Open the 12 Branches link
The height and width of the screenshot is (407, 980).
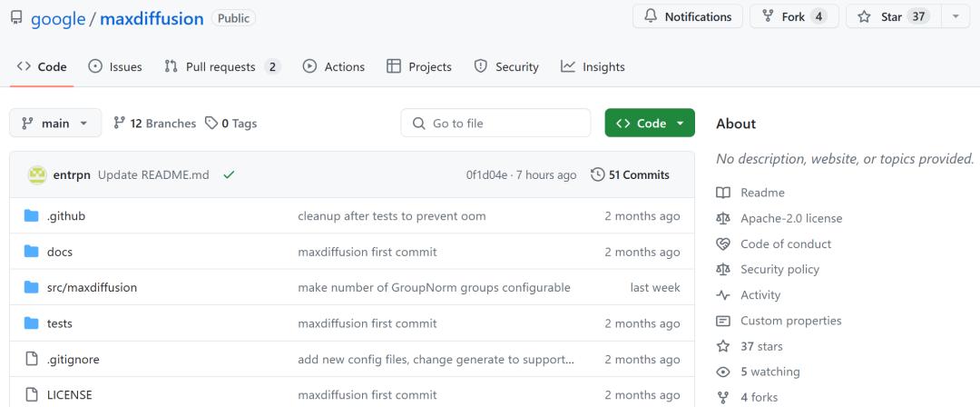154,123
